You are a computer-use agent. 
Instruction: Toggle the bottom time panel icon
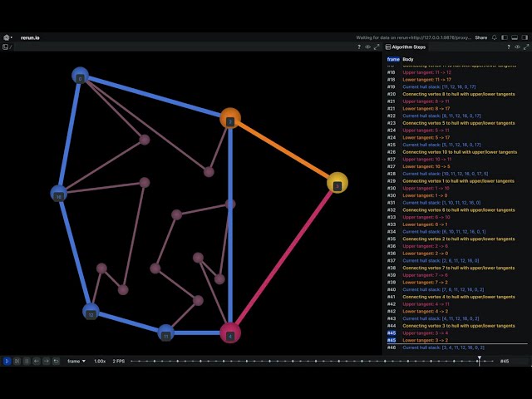[x=515, y=37]
